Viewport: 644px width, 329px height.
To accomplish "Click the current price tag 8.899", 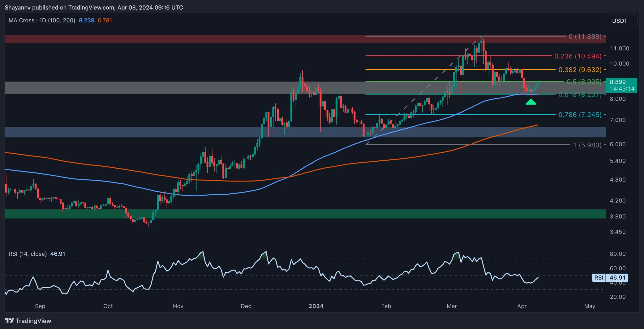I will [x=622, y=85].
